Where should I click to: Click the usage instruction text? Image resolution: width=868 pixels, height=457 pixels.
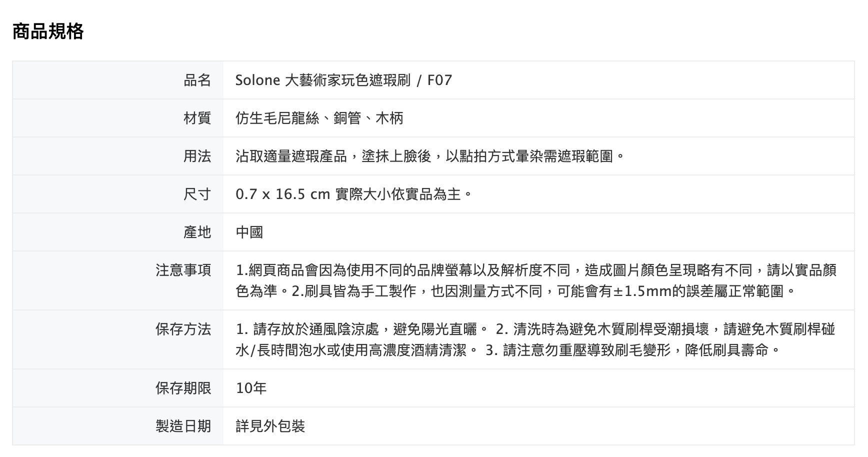click(430, 156)
